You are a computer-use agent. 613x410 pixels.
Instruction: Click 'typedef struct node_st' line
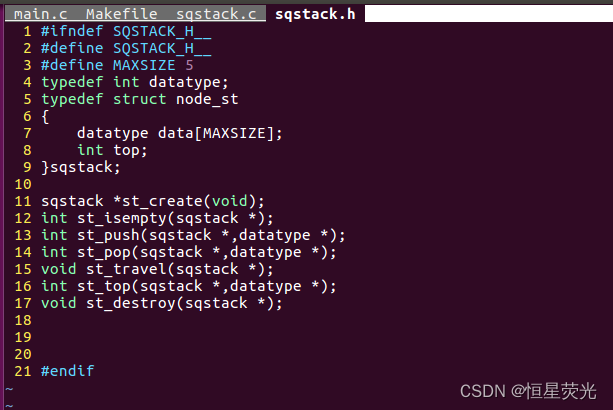[140, 99]
